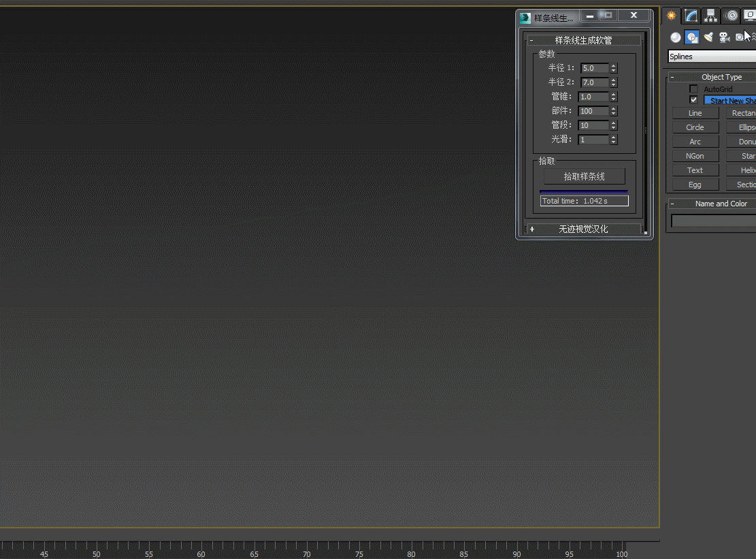Viewport: 756px width, 559px height.
Task: Enable the AutoGrid checkbox
Action: pos(693,89)
